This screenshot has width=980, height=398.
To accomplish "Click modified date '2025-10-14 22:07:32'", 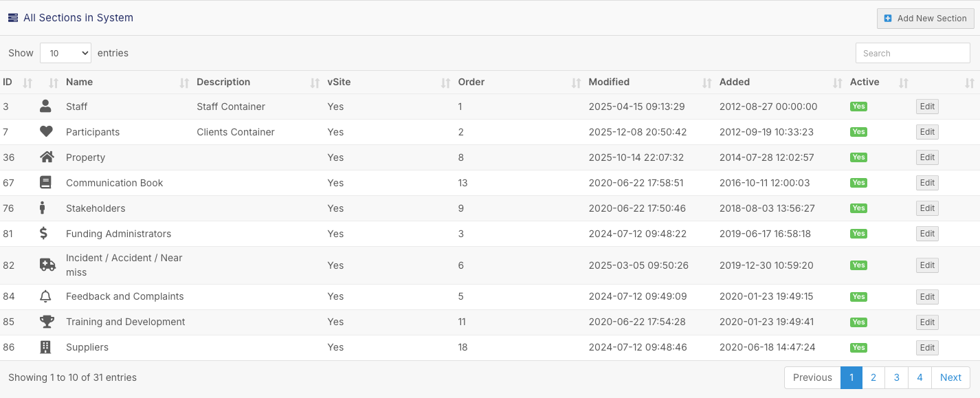I will [x=636, y=157].
